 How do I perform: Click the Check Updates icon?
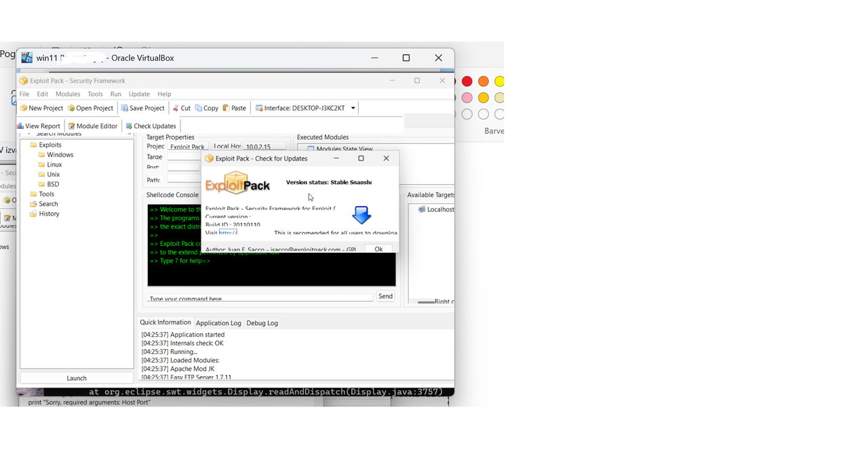129,126
